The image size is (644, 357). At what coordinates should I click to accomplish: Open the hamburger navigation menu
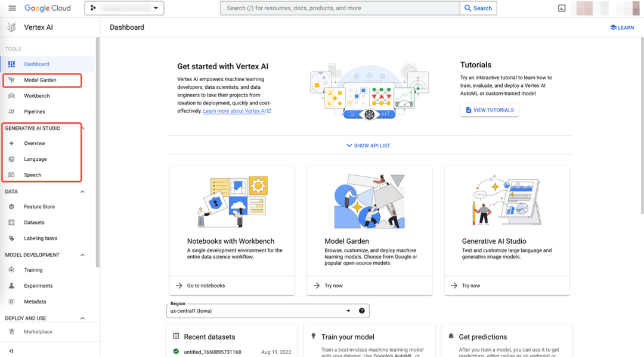[x=12, y=8]
